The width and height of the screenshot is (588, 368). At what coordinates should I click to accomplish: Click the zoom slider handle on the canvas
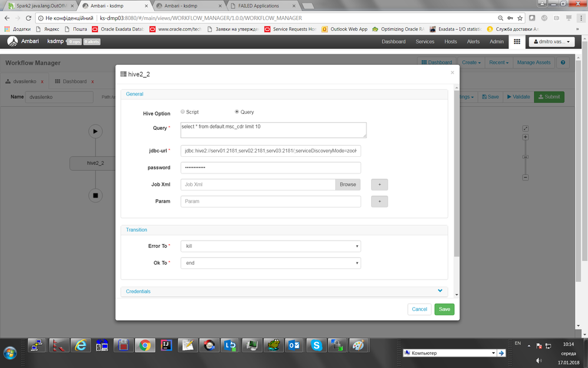[x=525, y=157]
